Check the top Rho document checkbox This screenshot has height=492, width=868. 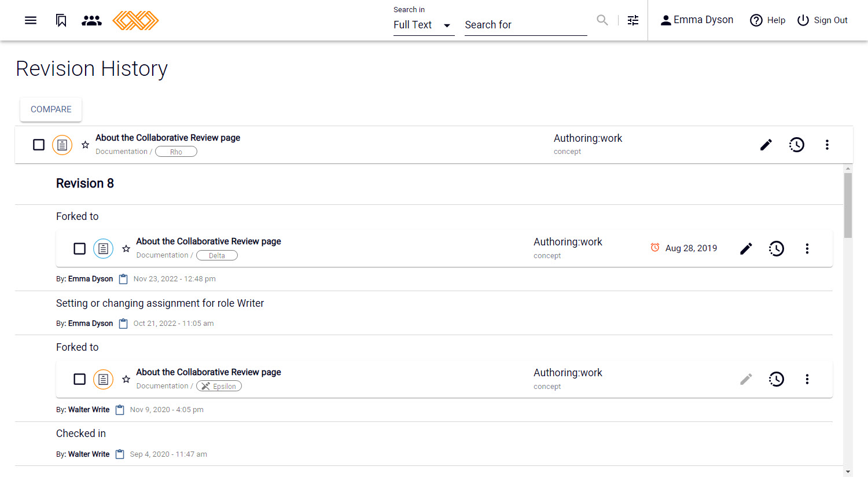tap(39, 145)
